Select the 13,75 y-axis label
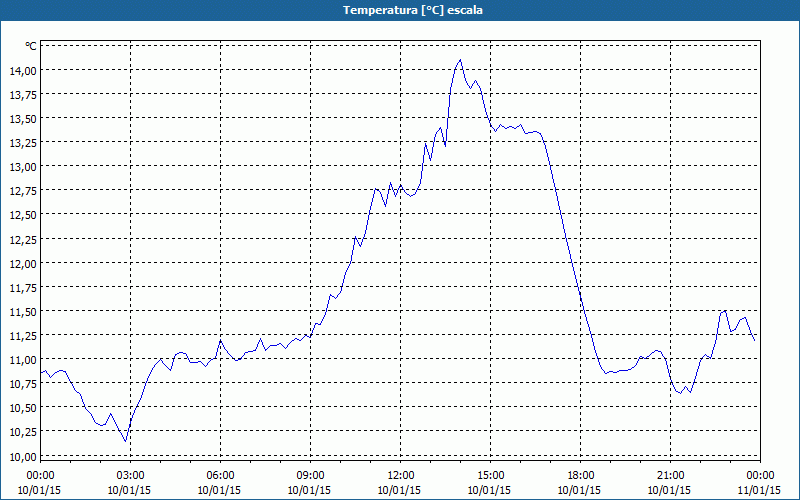The image size is (800, 500). pyautogui.click(x=23, y=94)
